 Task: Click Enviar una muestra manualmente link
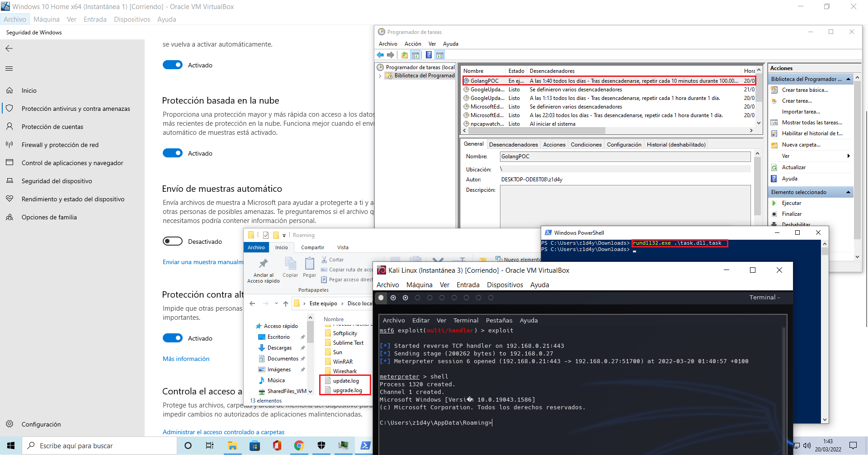[x=203, y=262]
